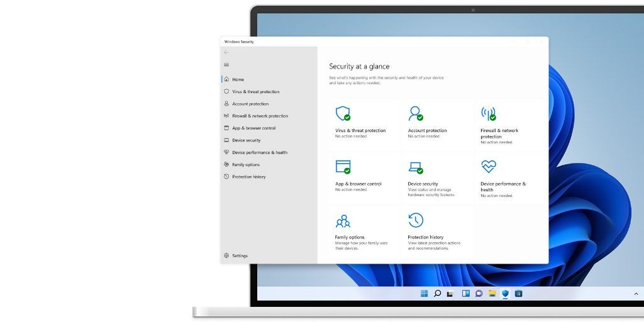Image resolution: width=644 pixels, height=322 pixels.
Task: Click the "Windows Security" window title
Action: pyautogui.click(x=239, y=42)
